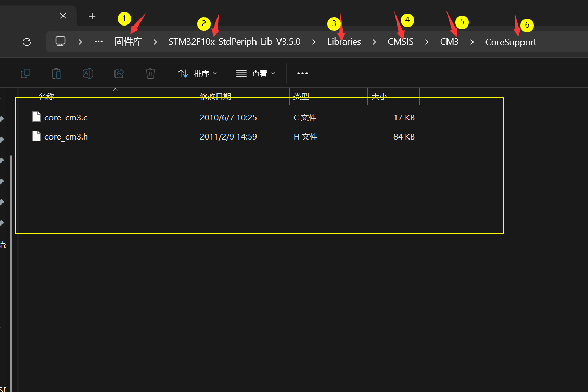This screenshot has height=392, width=588.
Task: Go to 固件库 folder in breadcrumb
Action: (x=128, y=42)
